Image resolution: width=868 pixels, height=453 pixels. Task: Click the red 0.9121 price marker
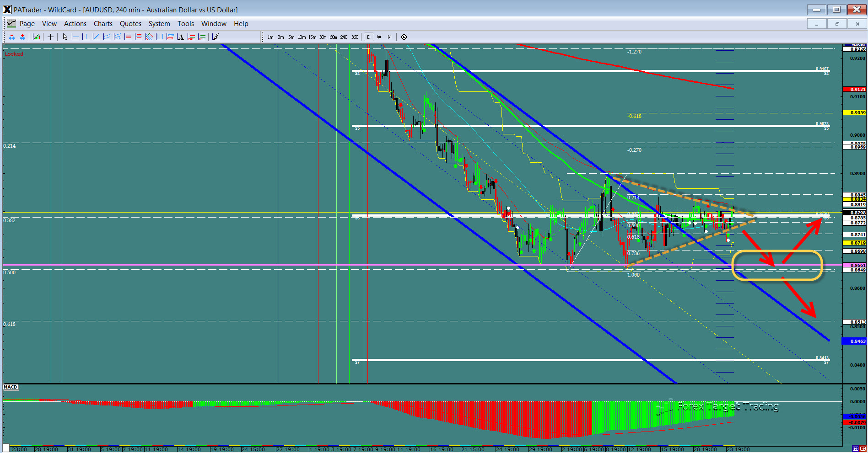point(854,89)
